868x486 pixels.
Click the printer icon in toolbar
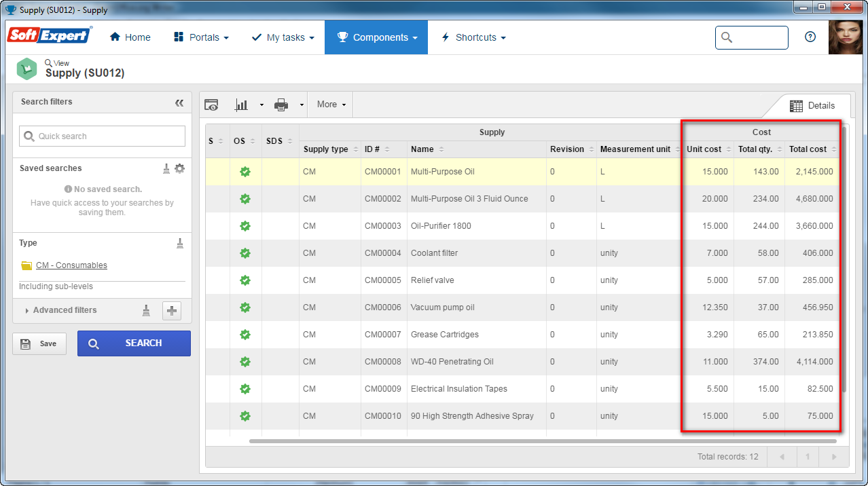tap(281, 105)
